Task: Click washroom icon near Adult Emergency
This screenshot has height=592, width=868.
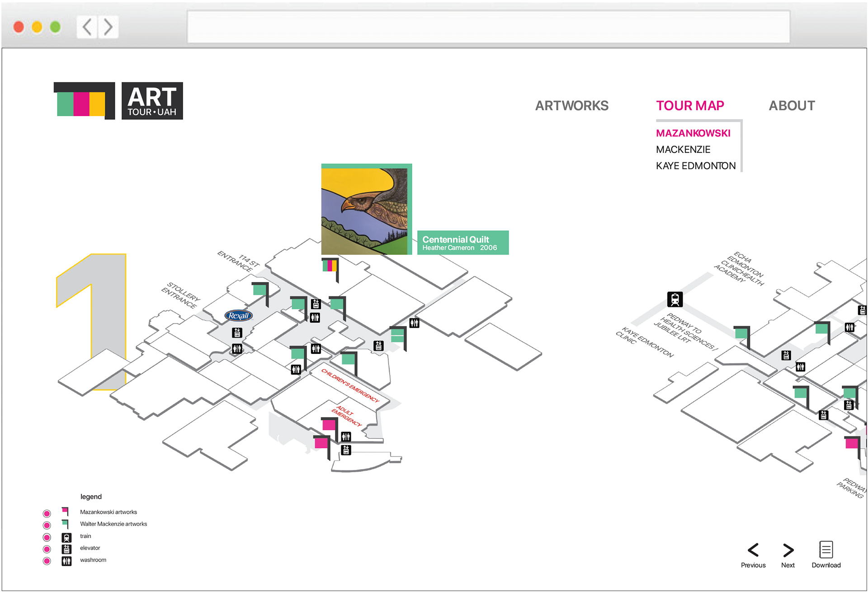Action: [346, 437]
